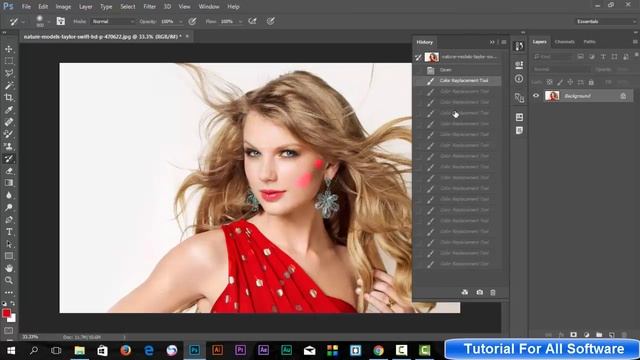Select the Rectangle shape tool
This screenshot has height=360, width=640.
click(x=9, y=256)
